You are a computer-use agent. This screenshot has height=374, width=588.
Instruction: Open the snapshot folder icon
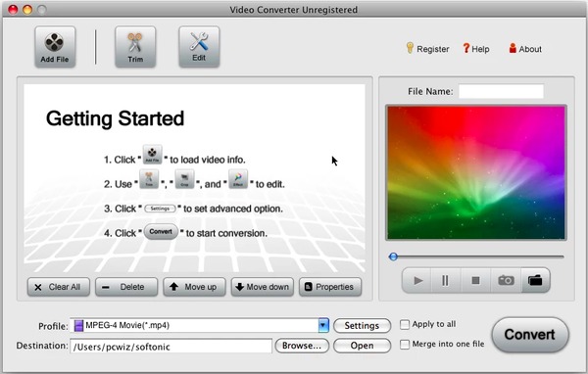coord(535,280)
